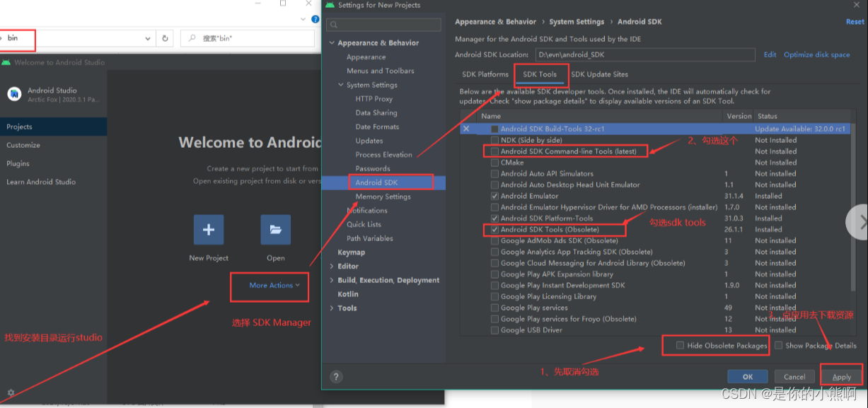Click Apply button in Settings
The width and height of the screenshot is (868, 408).
click(x=842, y=377)
